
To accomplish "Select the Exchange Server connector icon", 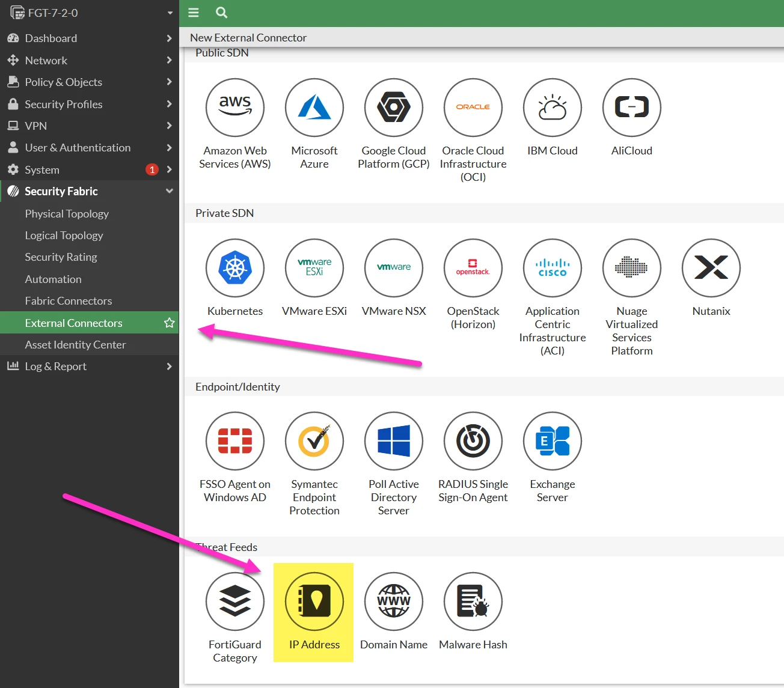I will 553,441.
